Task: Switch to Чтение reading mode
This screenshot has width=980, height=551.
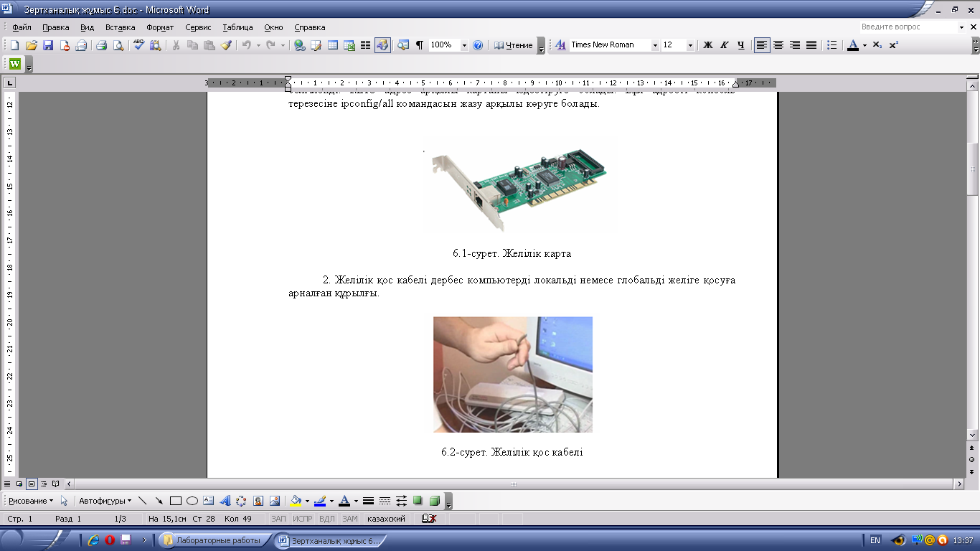Action: 514,45
